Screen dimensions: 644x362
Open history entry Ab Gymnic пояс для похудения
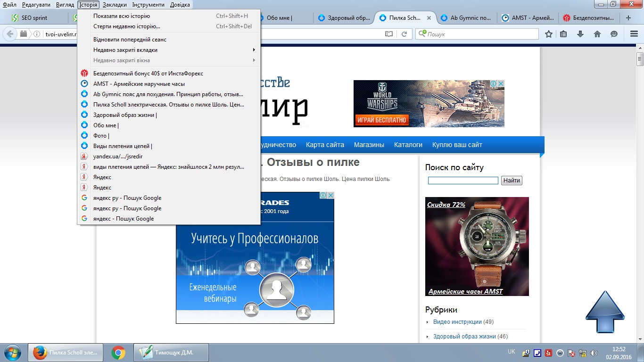169,94
